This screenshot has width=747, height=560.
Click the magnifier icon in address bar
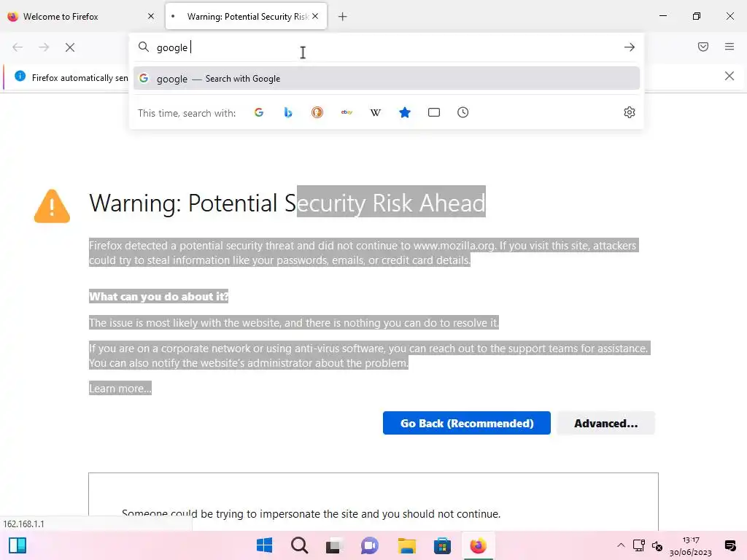coord(144,47)
